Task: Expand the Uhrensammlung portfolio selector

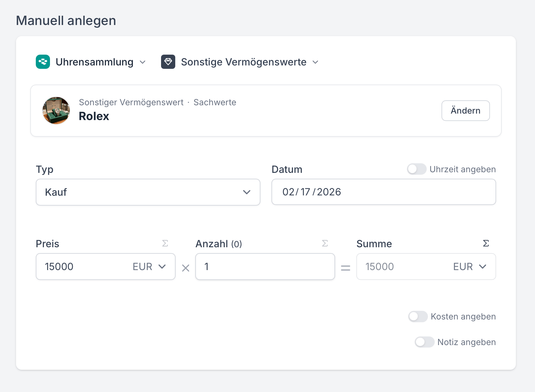Action: pos(100,62)
